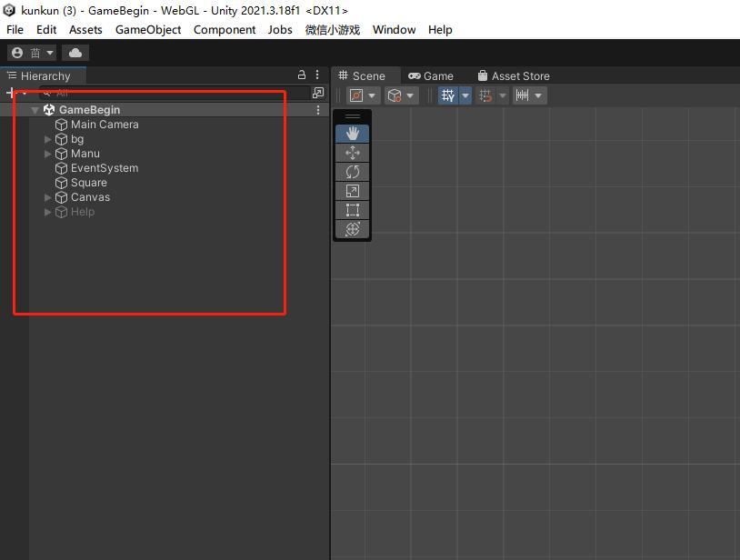Activate the Rotate tool
The height and width of the screenshot is (560, 740).
coord(353,172)
